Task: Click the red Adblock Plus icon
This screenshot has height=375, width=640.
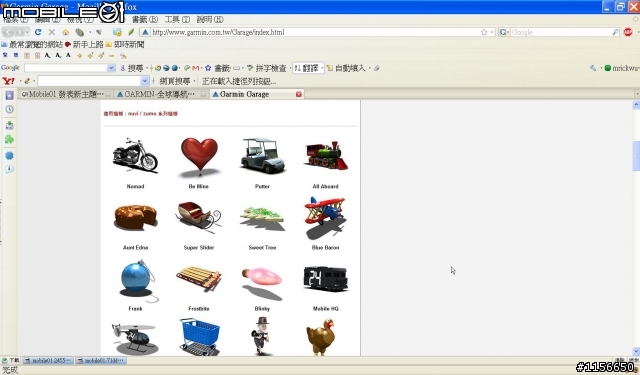Action: click(628, 32)
